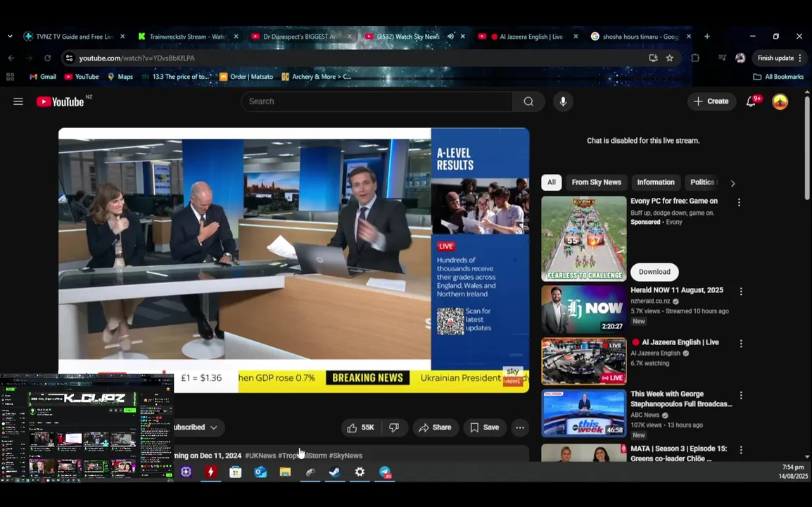812x507 pixels.
Task: Install app icon in address bar
Action: click(653, 58)
